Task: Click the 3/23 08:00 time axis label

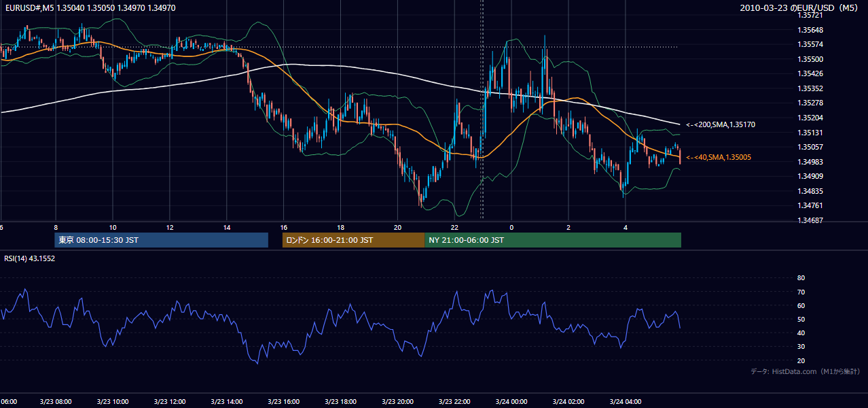Action: pyautogui.click(x=54, y=402)
